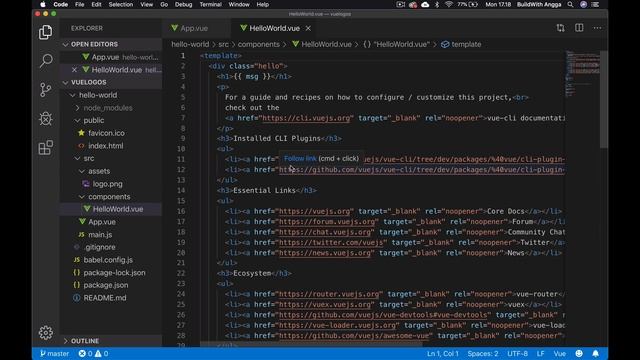Click the master branch status item

54,353
